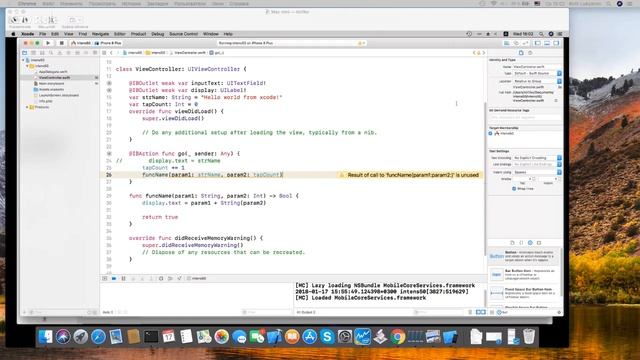This screenshot has height=360, width=640.
Task: Open the Text Encoding dropdown
Action: click(537, 158)
